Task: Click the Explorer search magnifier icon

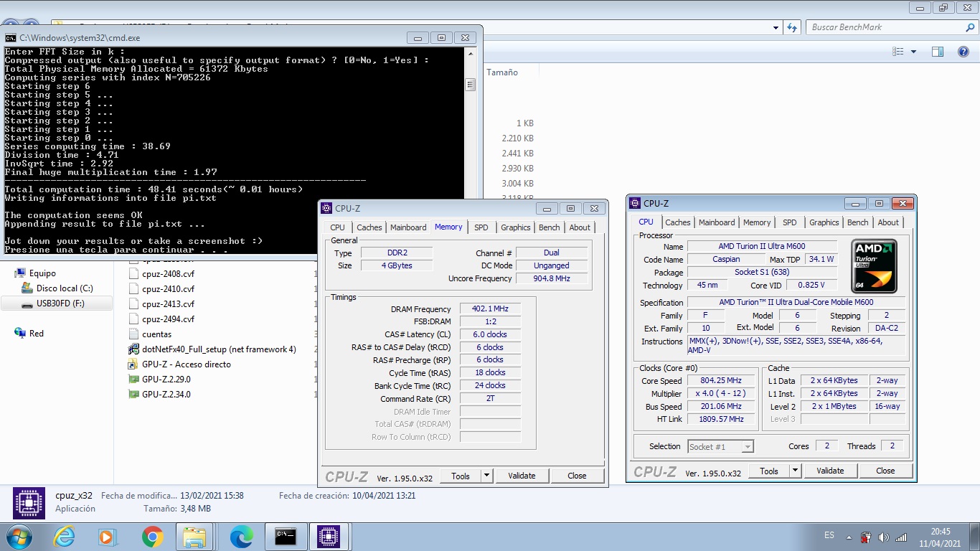Action: click(x=970, y=27)
